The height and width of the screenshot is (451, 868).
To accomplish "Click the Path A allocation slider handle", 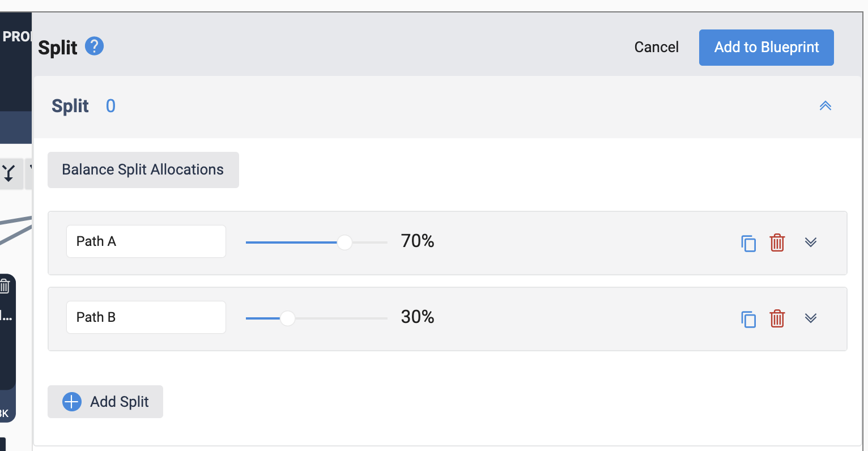I will click(x=344, y=242).
